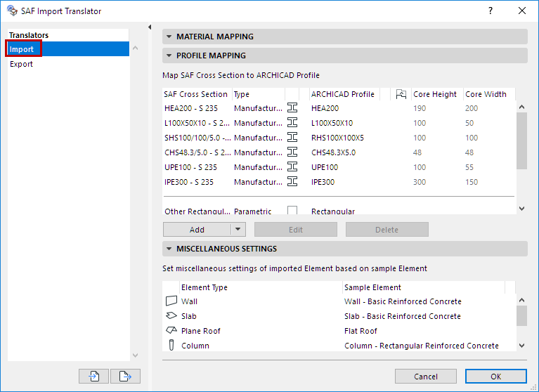
Task: Open the Add button dropdown arrow
Action: [x=238, y=230]
